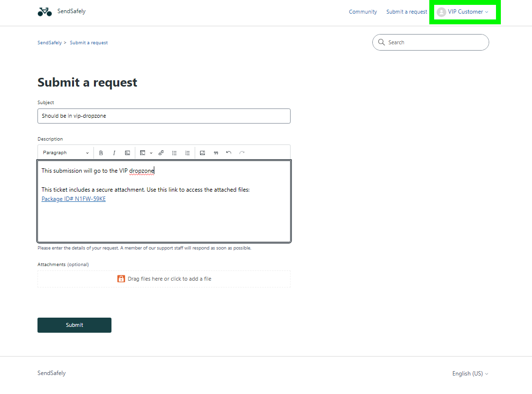Open the English (US) language selector

pos(470,373)
